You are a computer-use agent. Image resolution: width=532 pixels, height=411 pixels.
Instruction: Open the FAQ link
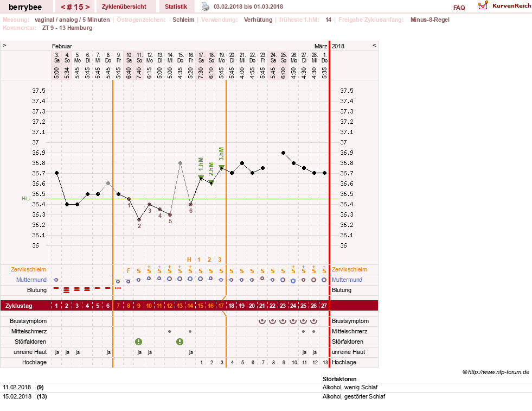coord(459,8)
